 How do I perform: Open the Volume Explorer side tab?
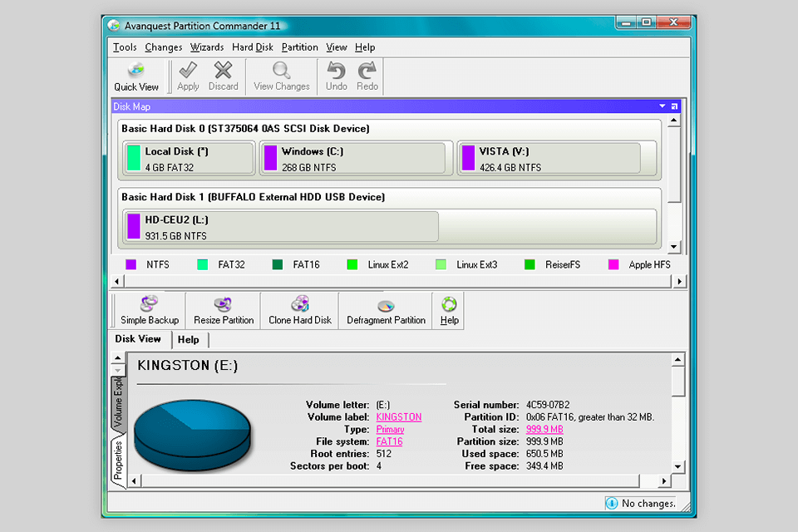pos(118,404)
